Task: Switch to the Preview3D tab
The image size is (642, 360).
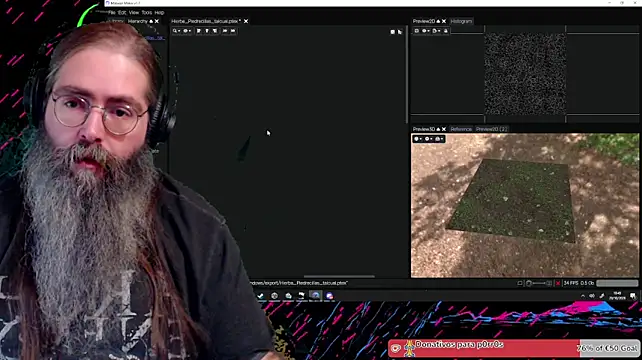Action: point(423,129)
